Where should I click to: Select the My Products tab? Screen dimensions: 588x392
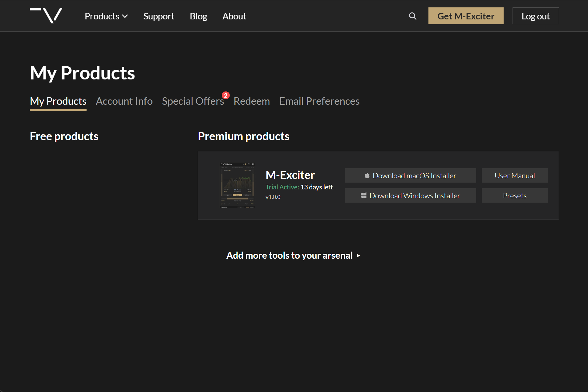click(x=58, y=101)
